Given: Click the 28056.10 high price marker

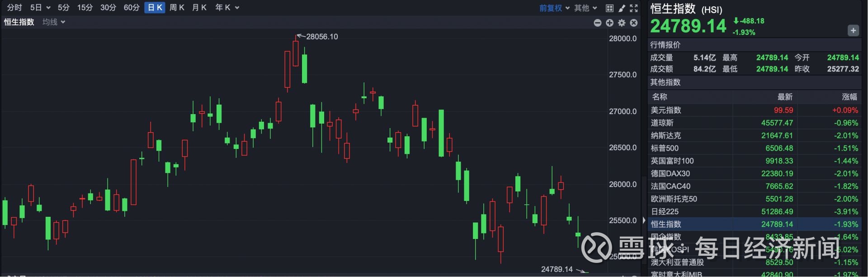Looking at the screenshot, I should [322, 37].
